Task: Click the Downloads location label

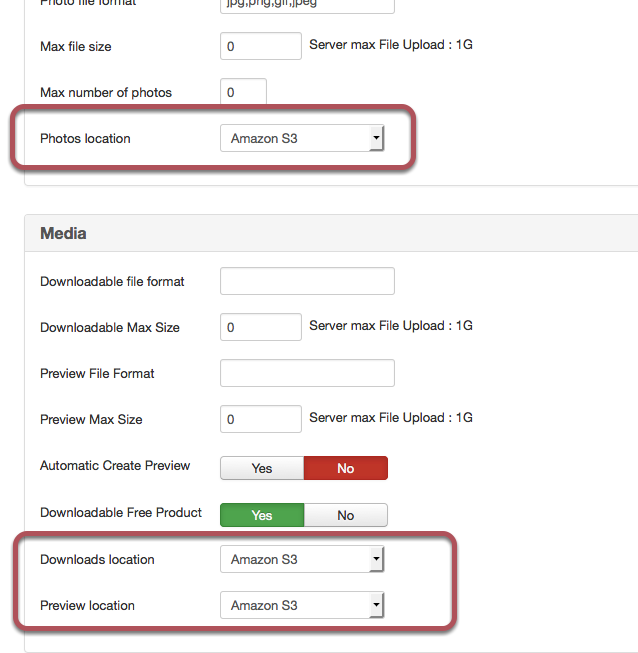Action: click(x=97, y=559)
